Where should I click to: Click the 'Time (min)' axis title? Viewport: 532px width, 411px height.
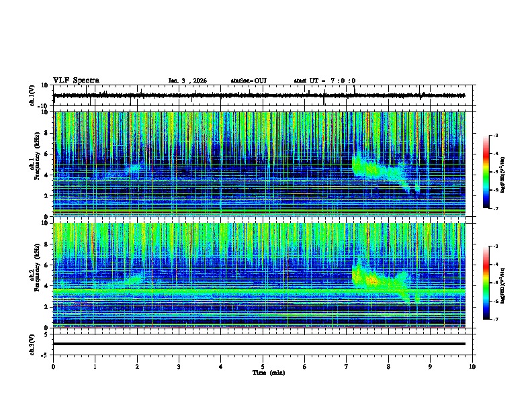(269, 373)
